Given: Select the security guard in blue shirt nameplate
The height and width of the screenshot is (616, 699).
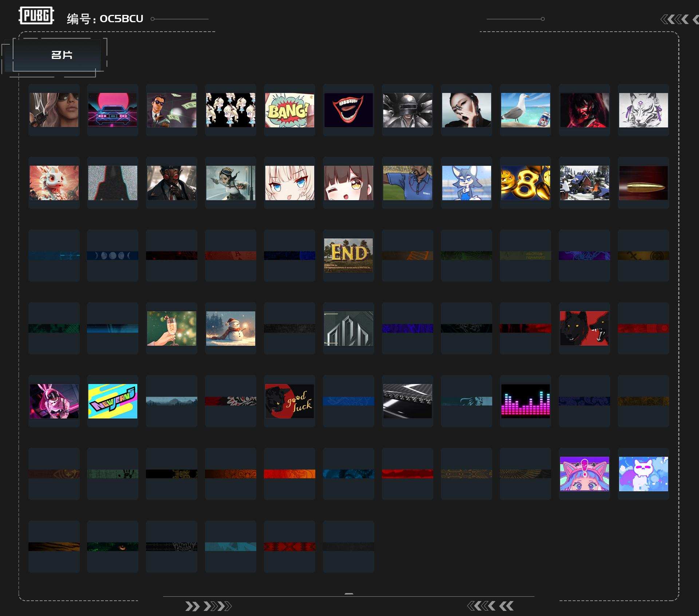Looking at the screenshot, I should [407, 183].
